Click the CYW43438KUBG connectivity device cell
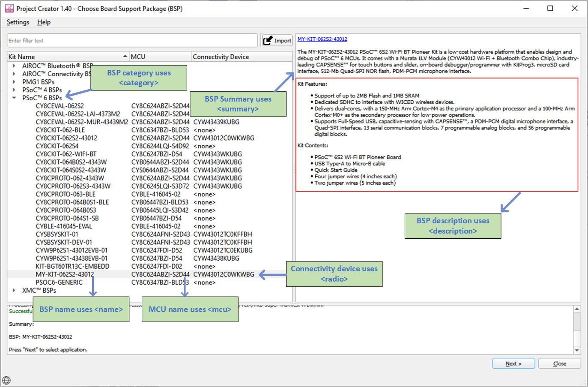Image resolution: width=588 pixels, height=387 pixels. tap(216, 258)
